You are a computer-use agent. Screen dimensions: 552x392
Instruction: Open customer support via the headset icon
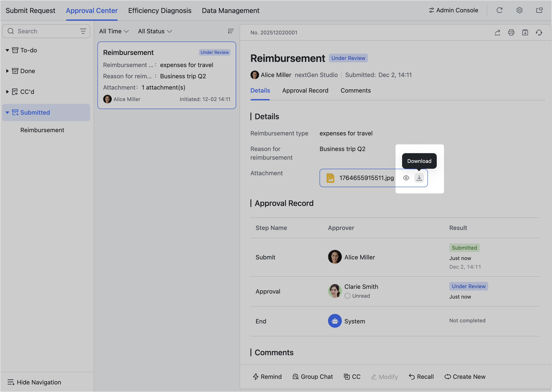point(539,32)
